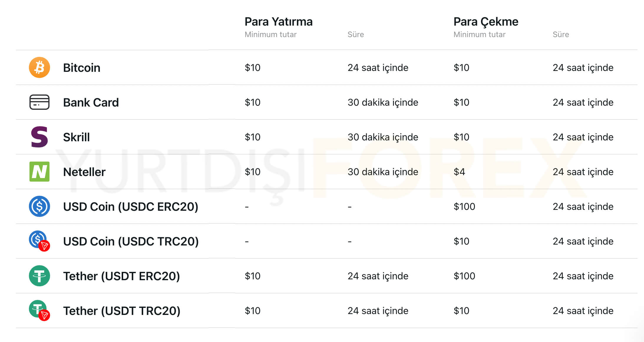This screenshot has width=644, height=342.
Task: Select Tether (USDT TRC20) label
Action: point(122,311)
